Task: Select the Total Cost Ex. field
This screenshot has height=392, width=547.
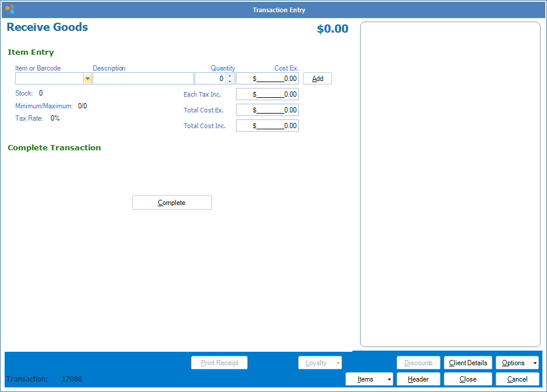Action: pos(267,110)
